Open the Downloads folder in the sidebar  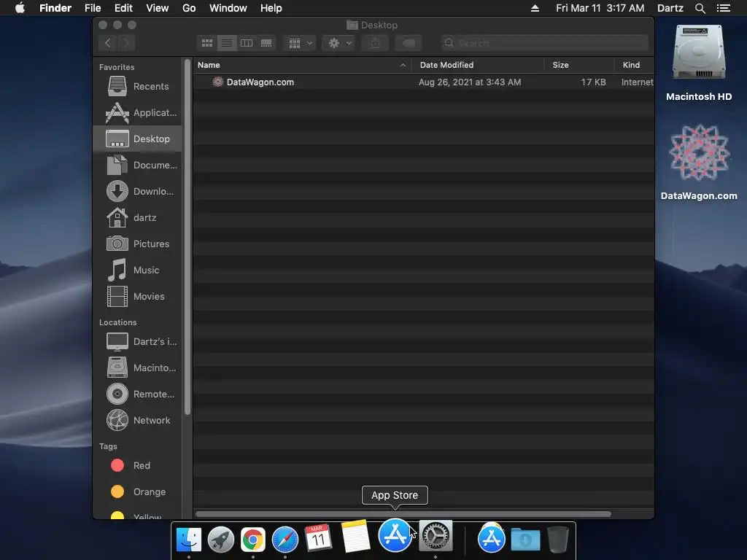click(x=138, y=192)
